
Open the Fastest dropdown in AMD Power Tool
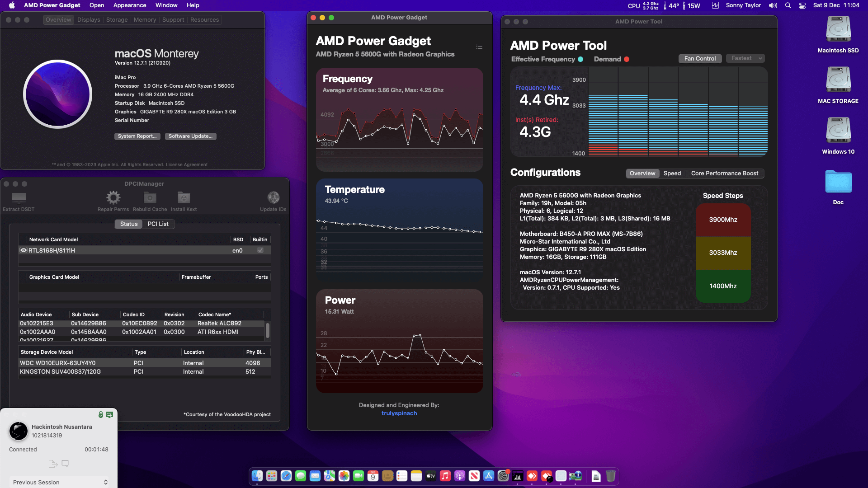pyautogui.click(x=745, y=58)
